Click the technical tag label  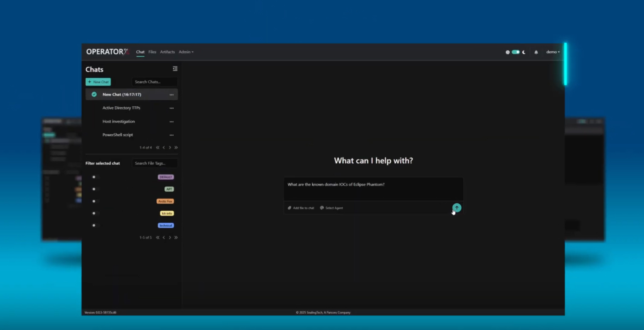tap(166, 225)
